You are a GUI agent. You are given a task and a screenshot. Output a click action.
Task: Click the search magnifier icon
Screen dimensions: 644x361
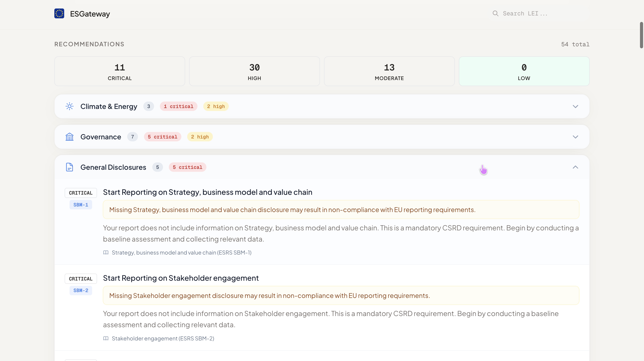tap(495, 13)
